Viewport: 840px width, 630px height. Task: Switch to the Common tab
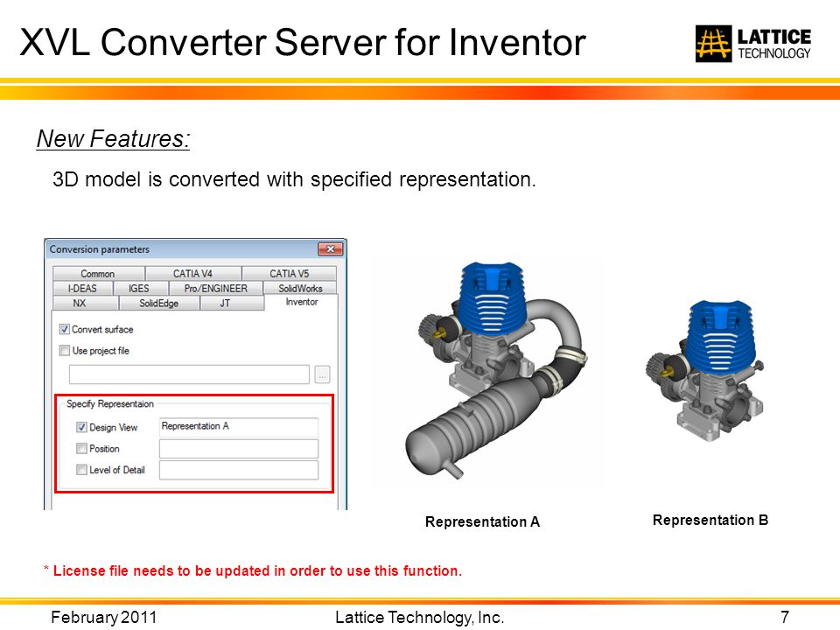click(x=99, y=273)
